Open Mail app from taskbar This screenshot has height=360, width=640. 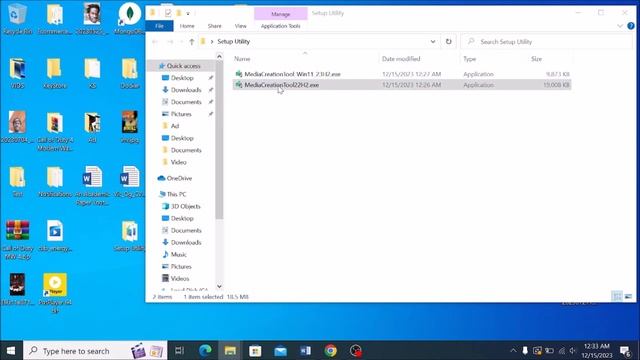(280, 351)
